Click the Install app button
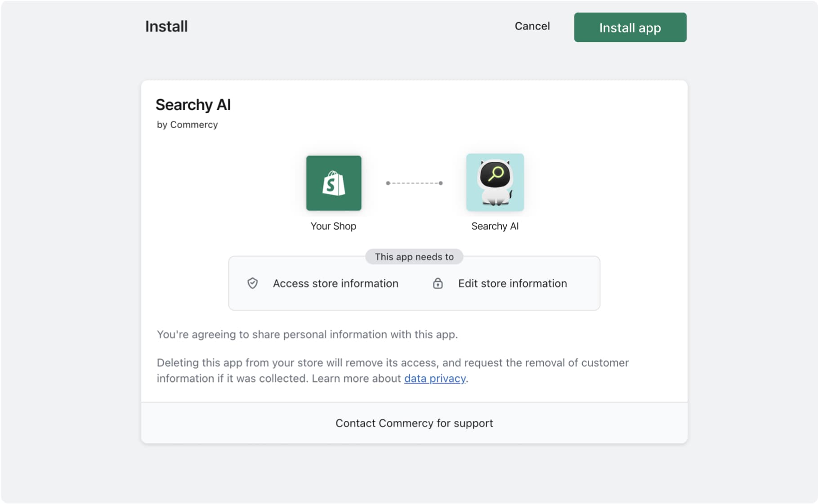The image size is (818, 504). pos(630,27)
